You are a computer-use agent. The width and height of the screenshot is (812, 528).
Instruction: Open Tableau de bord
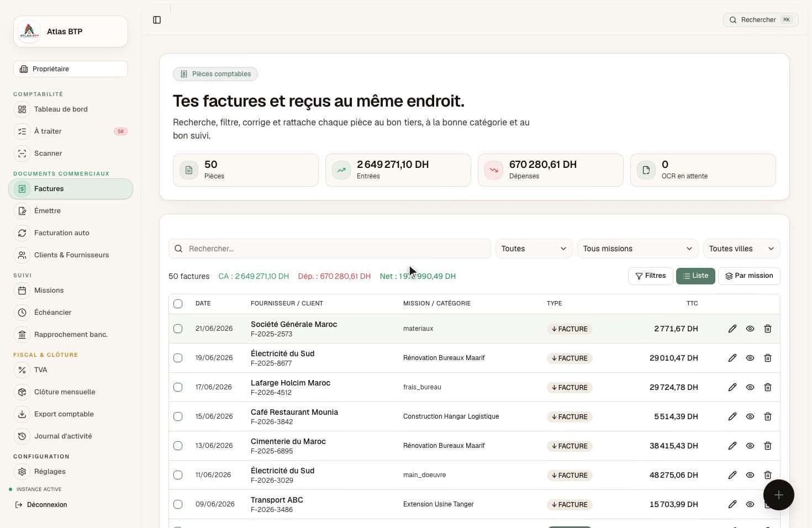click(x=71, y=109)
